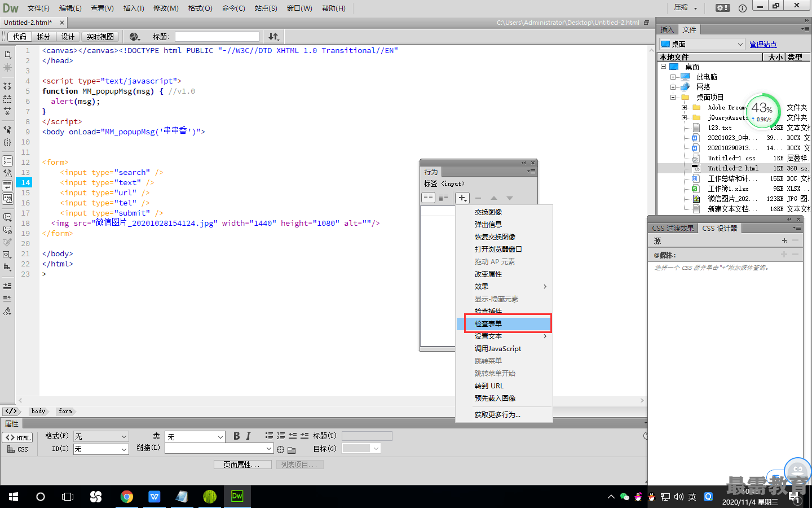
Task: Toggle Italic formatting in Properties
Action: 248,436
